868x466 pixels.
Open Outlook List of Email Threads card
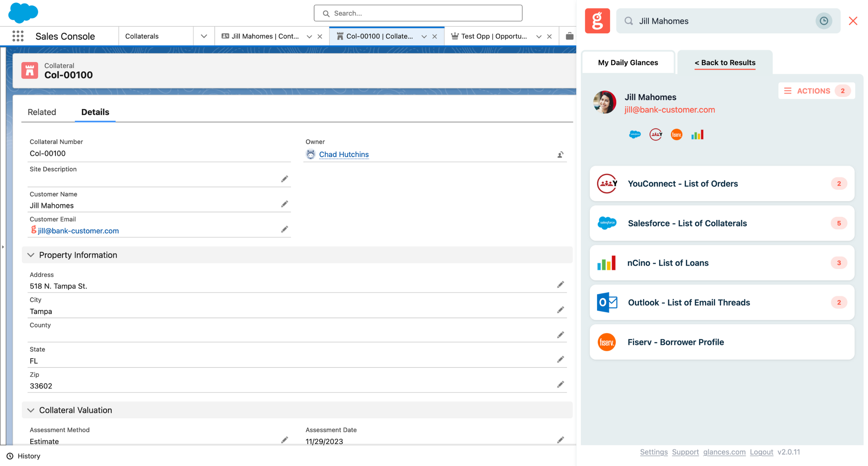tap(722, 302)
